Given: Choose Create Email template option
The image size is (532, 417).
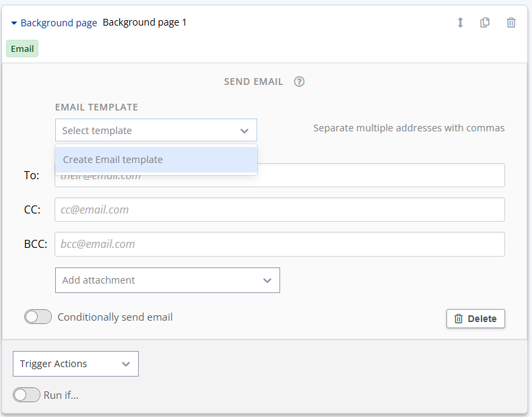Looking at the screenshot, I should [156, 160].
